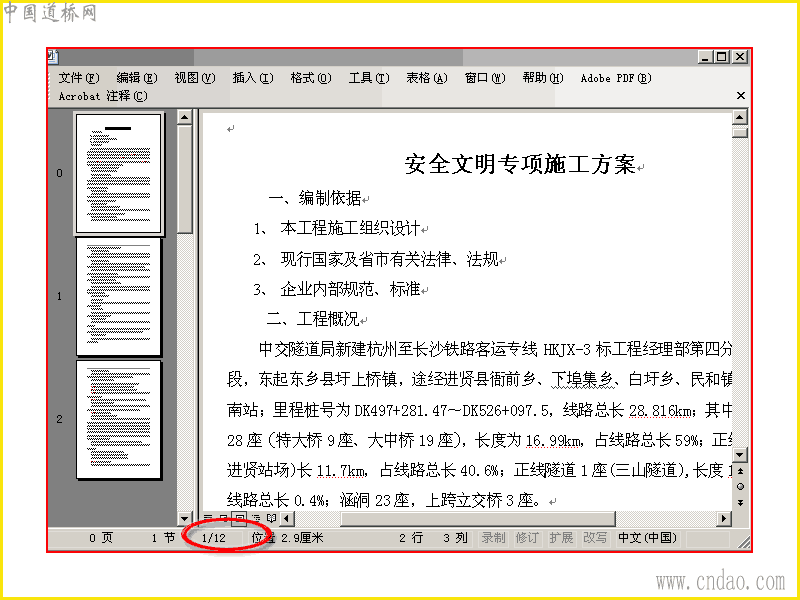This screenshot has height=600, width=800.
Task: Switch to Normal view icon
Action: tap(208, 518)
